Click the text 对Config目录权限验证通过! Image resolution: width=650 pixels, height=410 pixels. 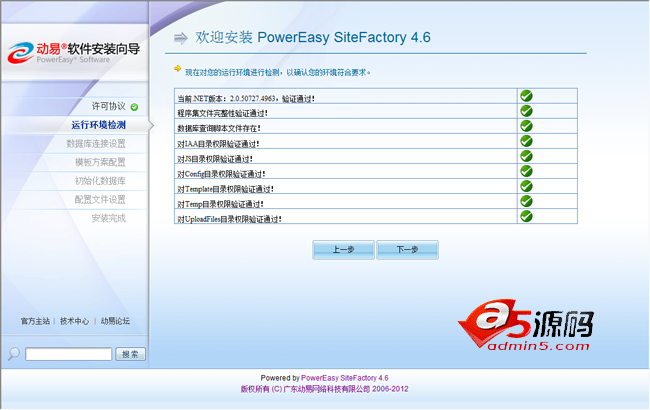tap(221, 174)
